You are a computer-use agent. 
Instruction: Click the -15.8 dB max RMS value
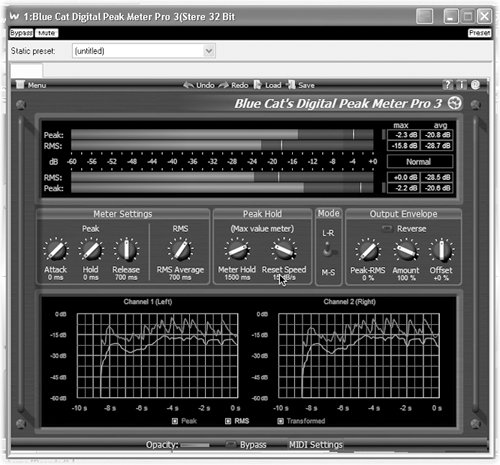[404, 146]
